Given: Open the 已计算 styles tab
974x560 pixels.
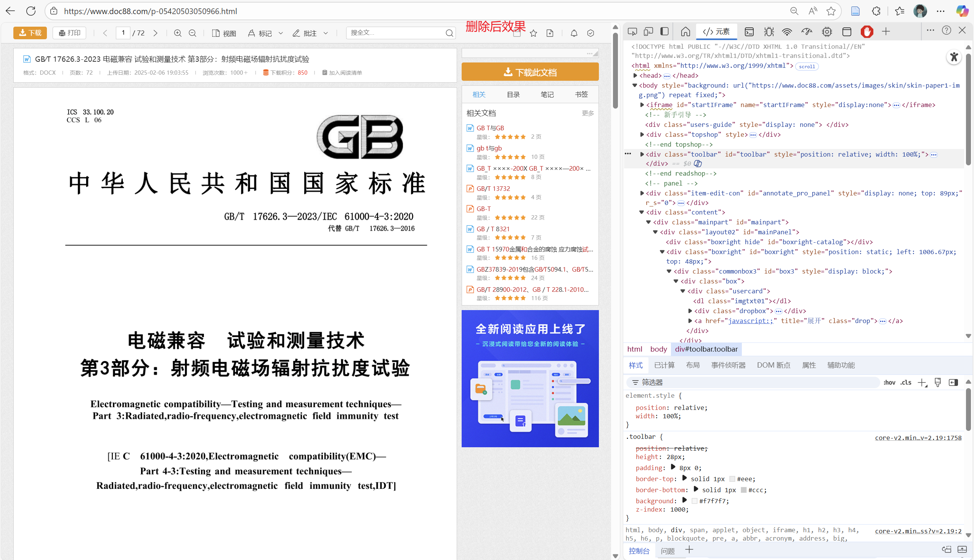Looking at the screenshot, I should 664,365.
